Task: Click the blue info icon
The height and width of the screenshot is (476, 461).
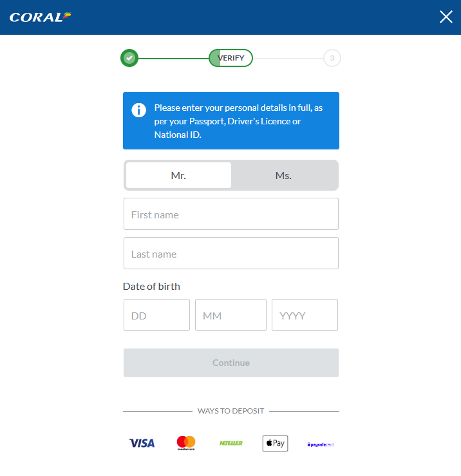Action: click(x=138, y=110)
